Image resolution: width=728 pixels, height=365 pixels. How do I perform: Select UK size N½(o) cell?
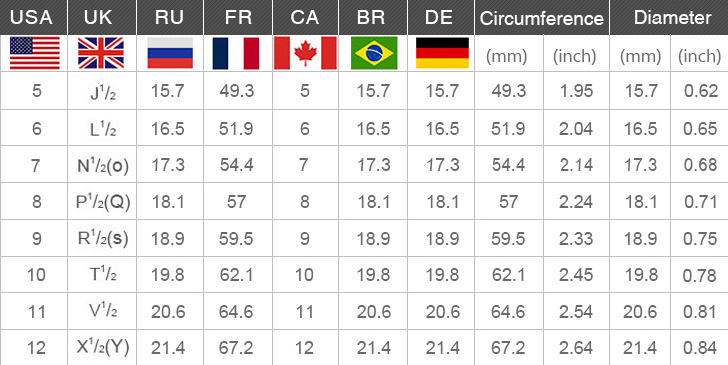click(x=102, y=165)
